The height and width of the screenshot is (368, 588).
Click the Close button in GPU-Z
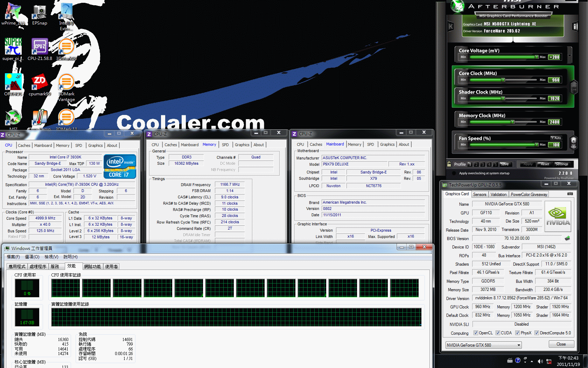coord(561,344)
